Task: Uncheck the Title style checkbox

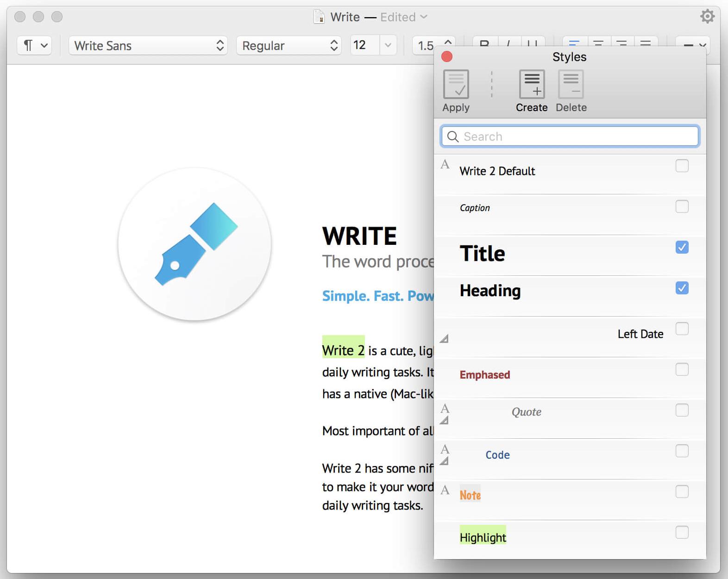Action: (682, 247)
